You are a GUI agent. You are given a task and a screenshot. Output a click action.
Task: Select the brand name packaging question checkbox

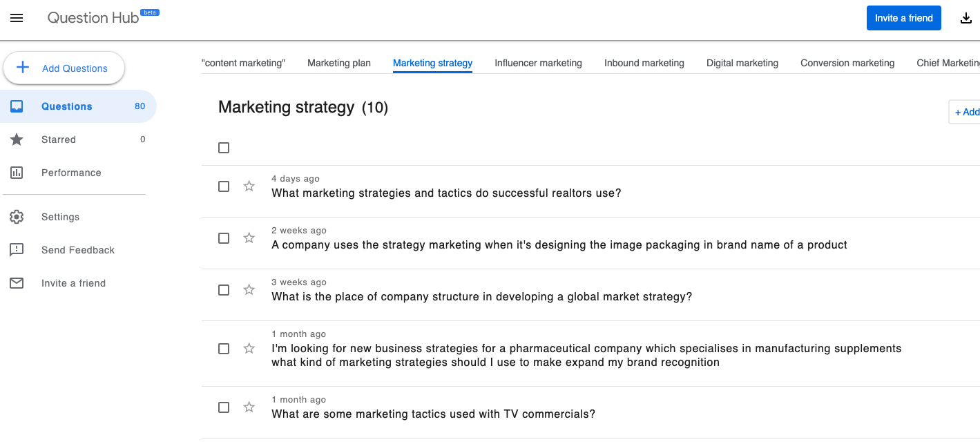pyautogui.click(x=224, y=238)
